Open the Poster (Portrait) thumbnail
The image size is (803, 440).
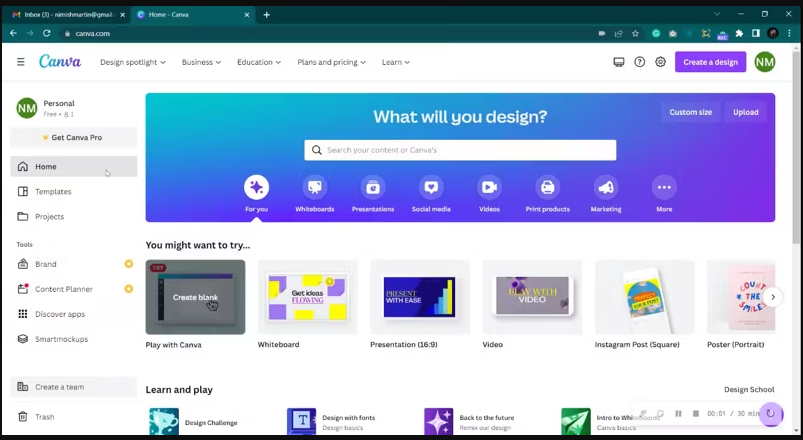tap(741, 297)
